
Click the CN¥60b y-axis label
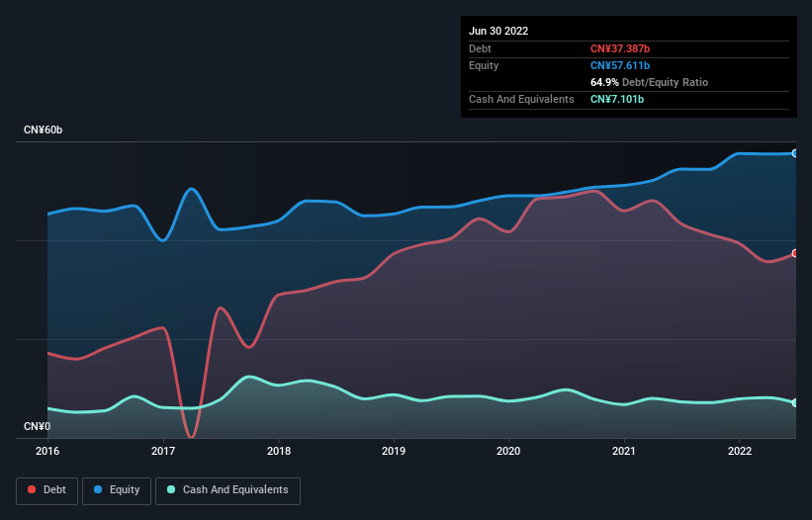[x=43, y=130]
